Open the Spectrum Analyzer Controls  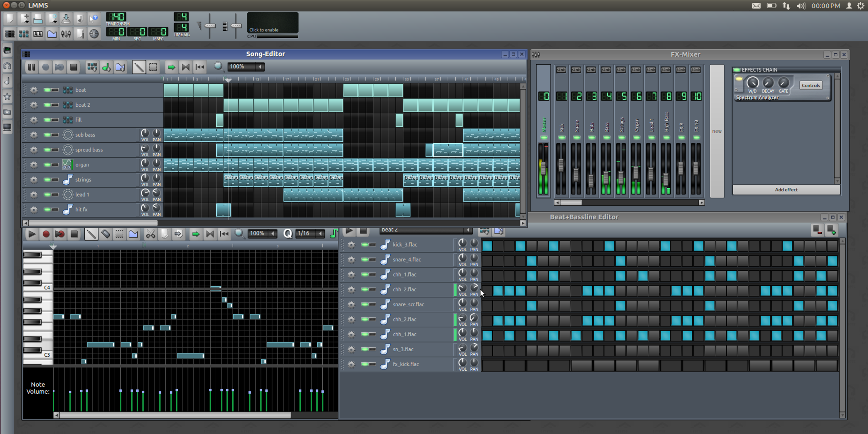tap(811, 85)
